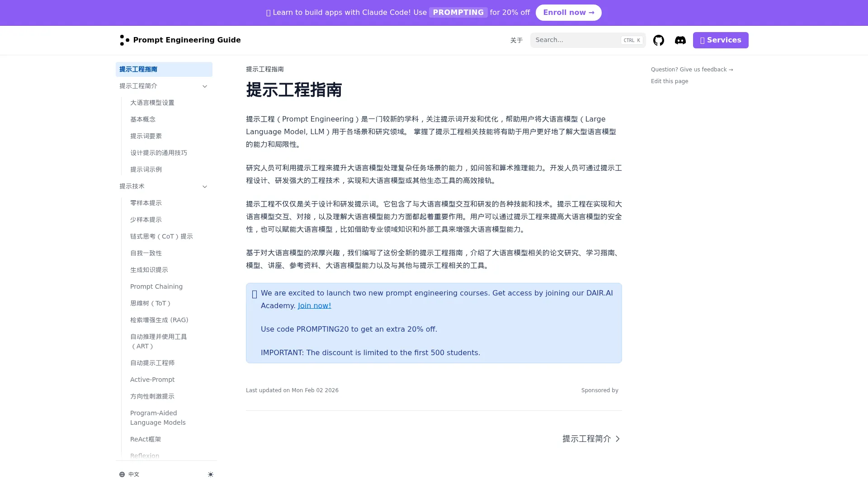Open 思维树（ToT）page
The image size is (868, 488).
click(x=169, y=303)
